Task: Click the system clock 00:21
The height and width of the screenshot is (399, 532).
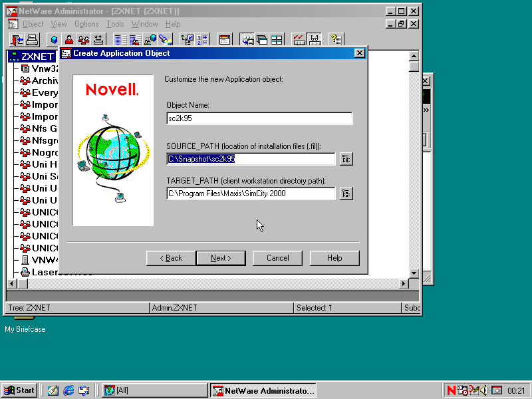Action: coord(516,391)
